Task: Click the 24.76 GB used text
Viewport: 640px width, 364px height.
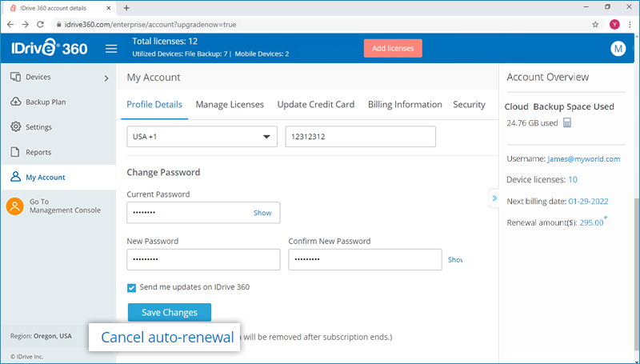Action: (x=532, y=123)
